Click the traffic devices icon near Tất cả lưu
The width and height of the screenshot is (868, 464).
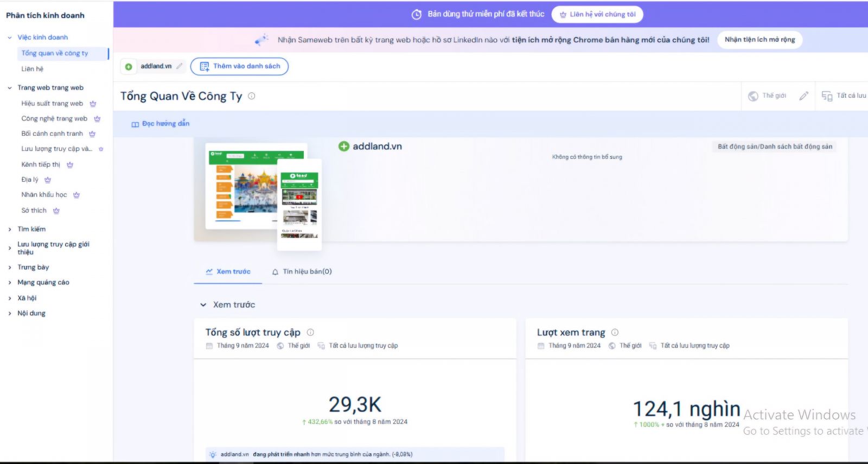coord(827,96)
